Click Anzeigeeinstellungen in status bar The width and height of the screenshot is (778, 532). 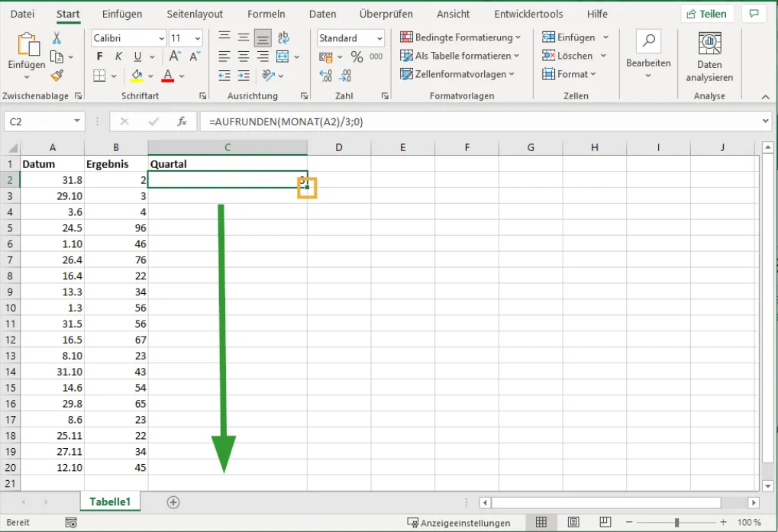(x=459, y=523)
